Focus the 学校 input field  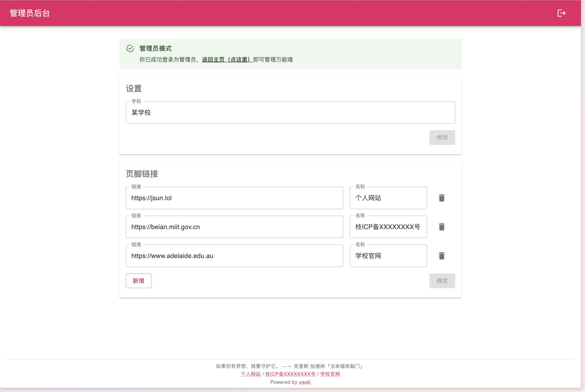tap(290, 113)
